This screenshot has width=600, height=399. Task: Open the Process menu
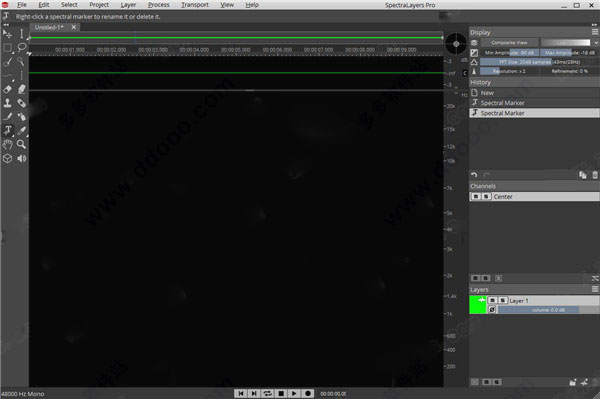pos(158,5)
